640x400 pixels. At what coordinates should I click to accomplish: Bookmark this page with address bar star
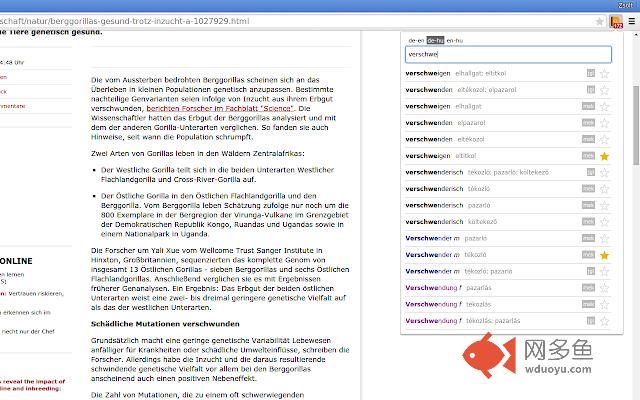pyautogui.click(x=599, y=21)
